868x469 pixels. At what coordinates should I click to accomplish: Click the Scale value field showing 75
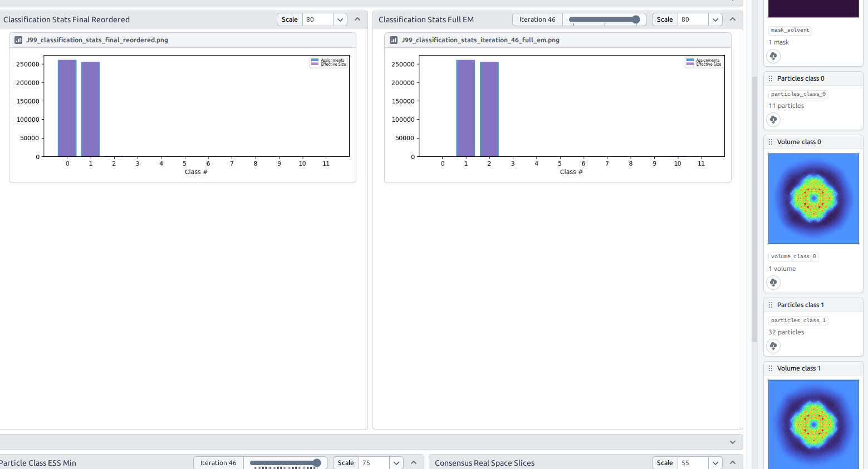pyautogui.click(x=374, y=463)
